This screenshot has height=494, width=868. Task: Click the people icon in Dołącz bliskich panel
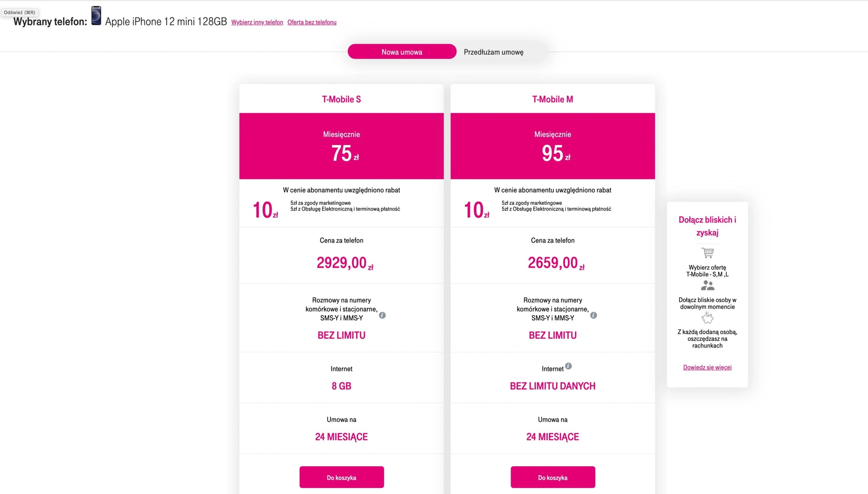[707, 285]
